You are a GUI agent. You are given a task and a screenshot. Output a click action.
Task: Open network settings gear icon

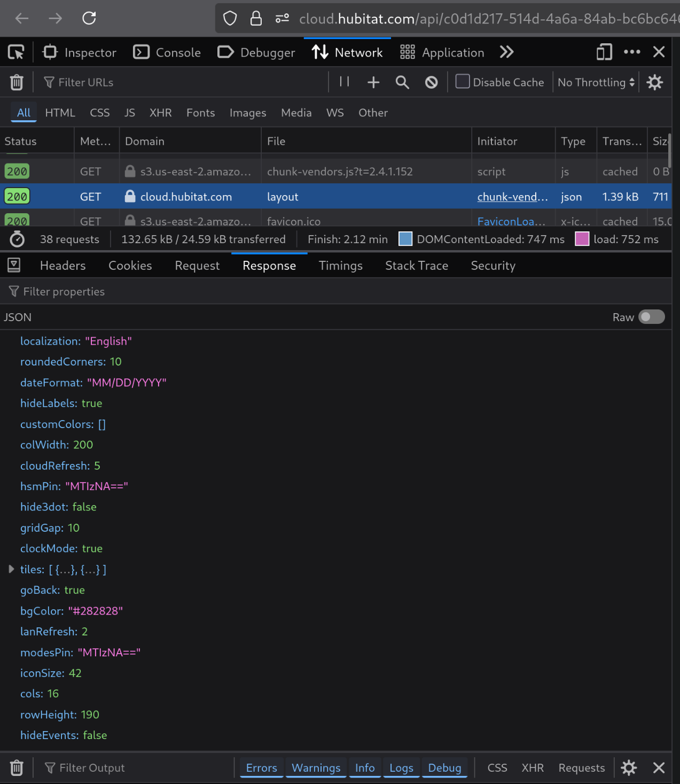[x=654, y=82]
